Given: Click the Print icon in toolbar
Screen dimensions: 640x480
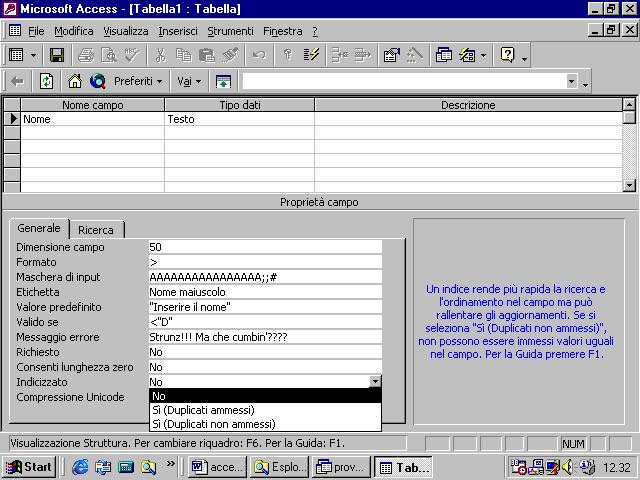Looking at the screenshot, I should [x=86, y=55].
